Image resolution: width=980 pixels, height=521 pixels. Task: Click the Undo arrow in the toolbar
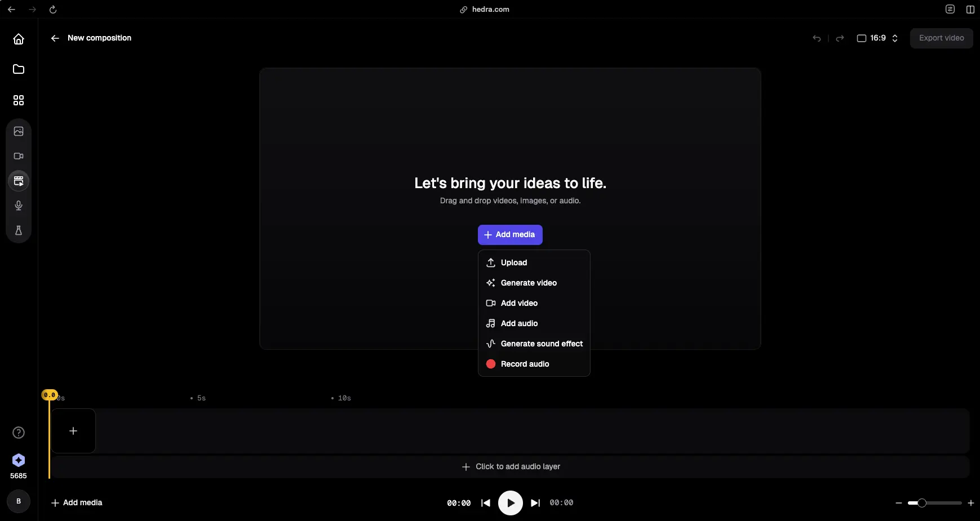817,38
